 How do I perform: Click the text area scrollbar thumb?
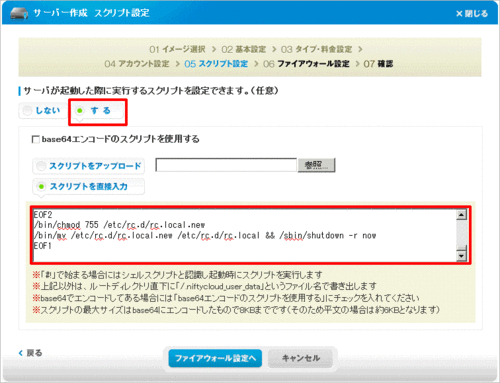(x=461, y=248)
